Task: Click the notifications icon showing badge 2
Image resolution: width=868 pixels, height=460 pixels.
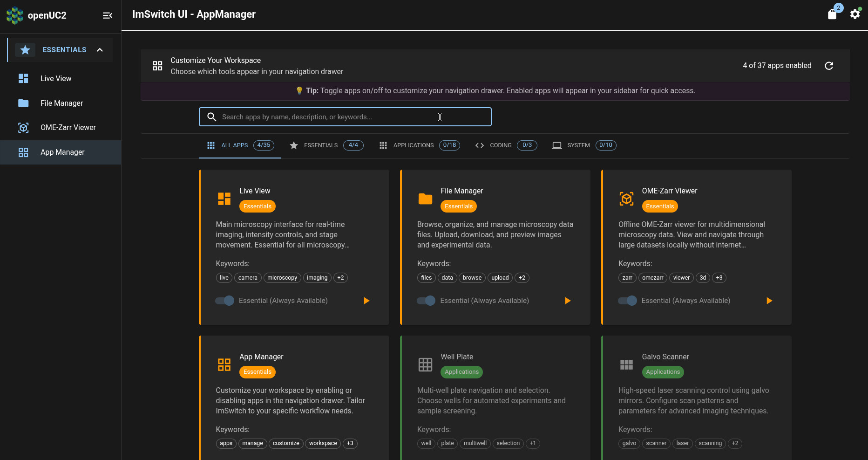Action: (833, 14)
